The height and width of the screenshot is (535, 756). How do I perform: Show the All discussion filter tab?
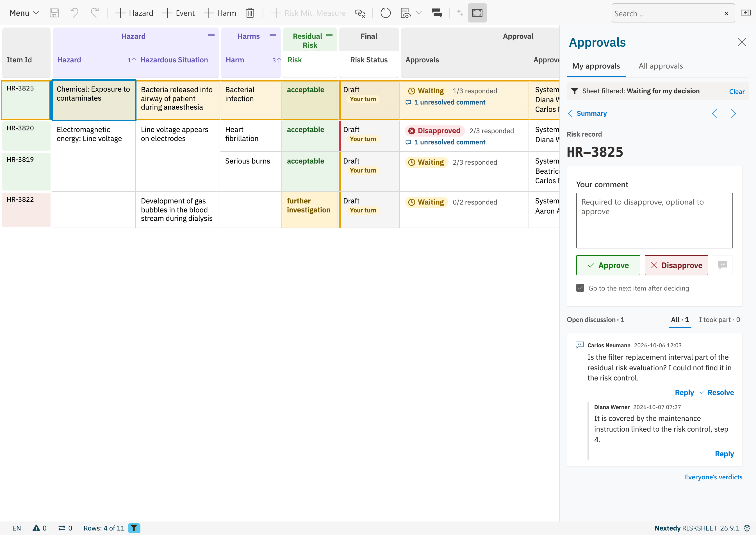coord(680,320)
